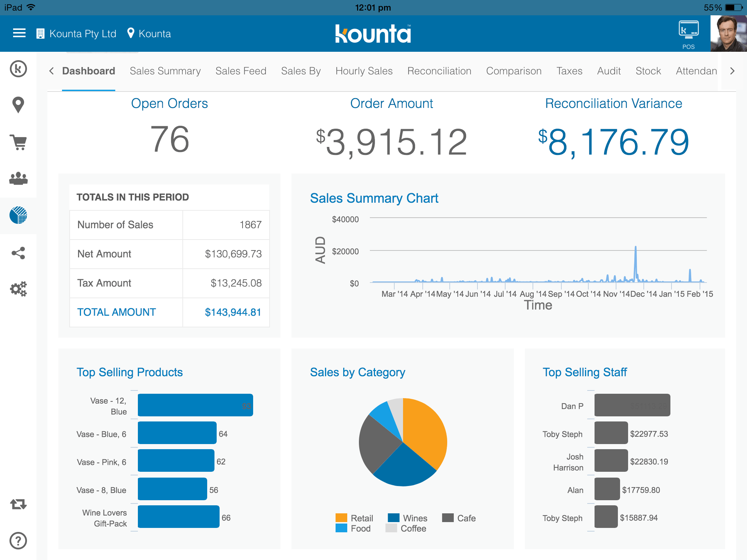
Task: Click the open orders count 76
Action: (170, 139)
